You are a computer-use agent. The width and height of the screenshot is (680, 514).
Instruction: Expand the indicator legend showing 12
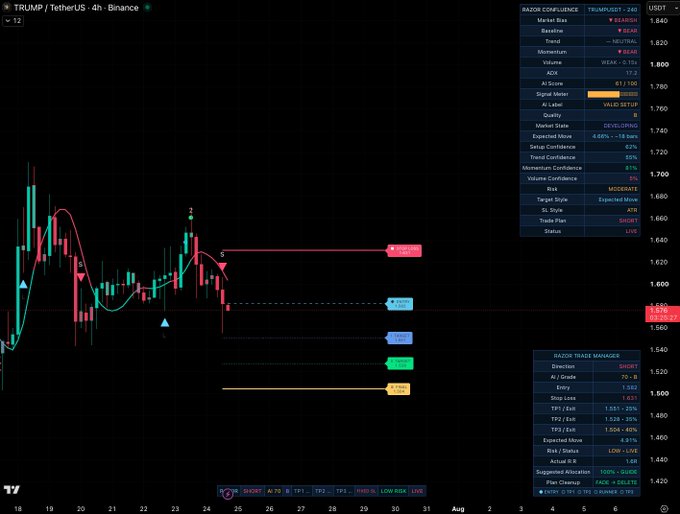coord(13,20)
